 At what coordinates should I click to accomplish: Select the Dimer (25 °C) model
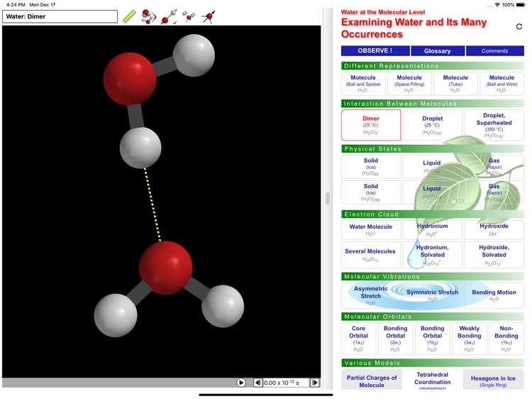point(371,125)
